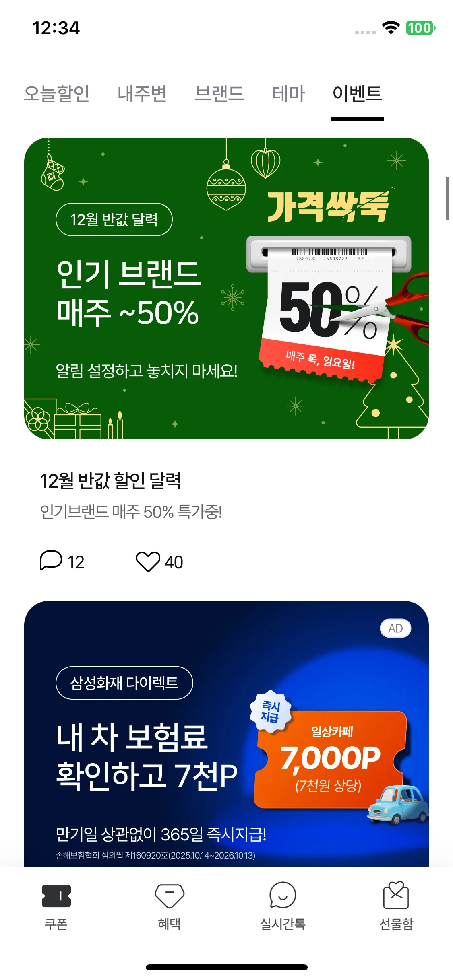Image resolution: width=453 pixels, height=980 pixels.
Task: Open the 선물함 gift box icon
Action: pos(396,895)
